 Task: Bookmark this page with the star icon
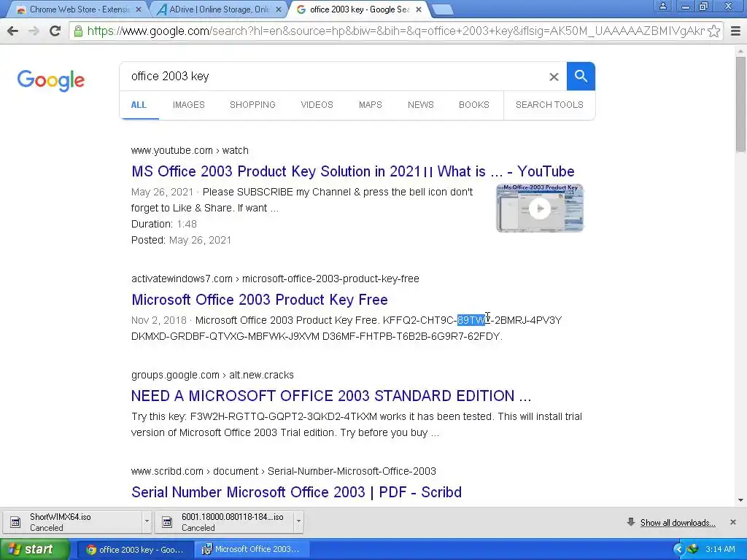coord(713,31)
